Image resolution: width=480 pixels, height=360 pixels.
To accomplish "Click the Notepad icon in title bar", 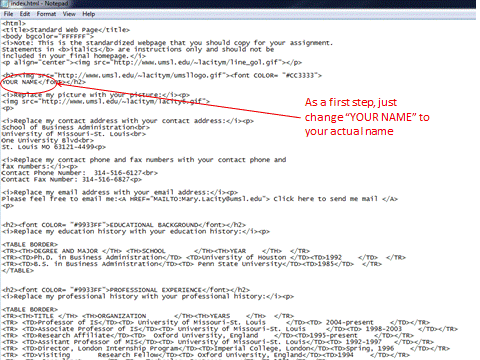I will click(5, 3).
